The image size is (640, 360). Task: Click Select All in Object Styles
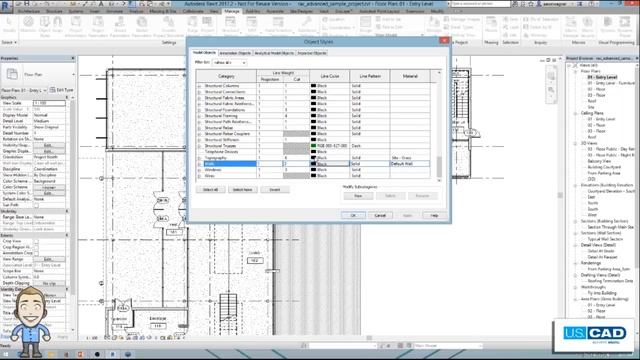click(211, 190)
